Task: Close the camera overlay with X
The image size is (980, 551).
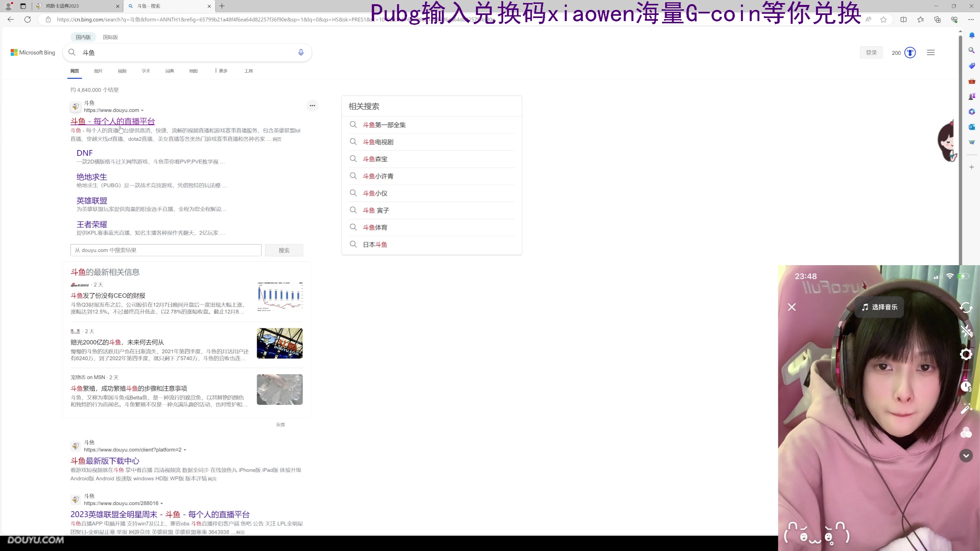Action: [792, 307]
